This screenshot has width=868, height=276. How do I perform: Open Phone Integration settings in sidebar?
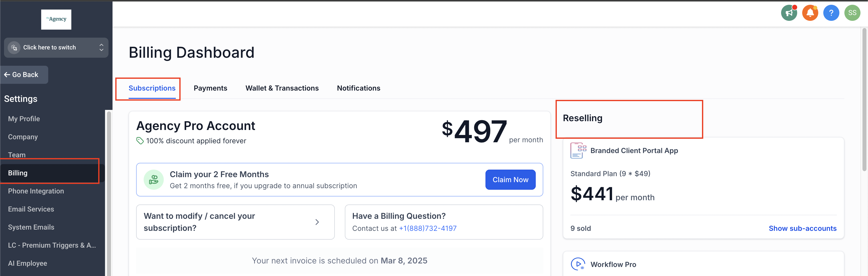pos(36,191)
